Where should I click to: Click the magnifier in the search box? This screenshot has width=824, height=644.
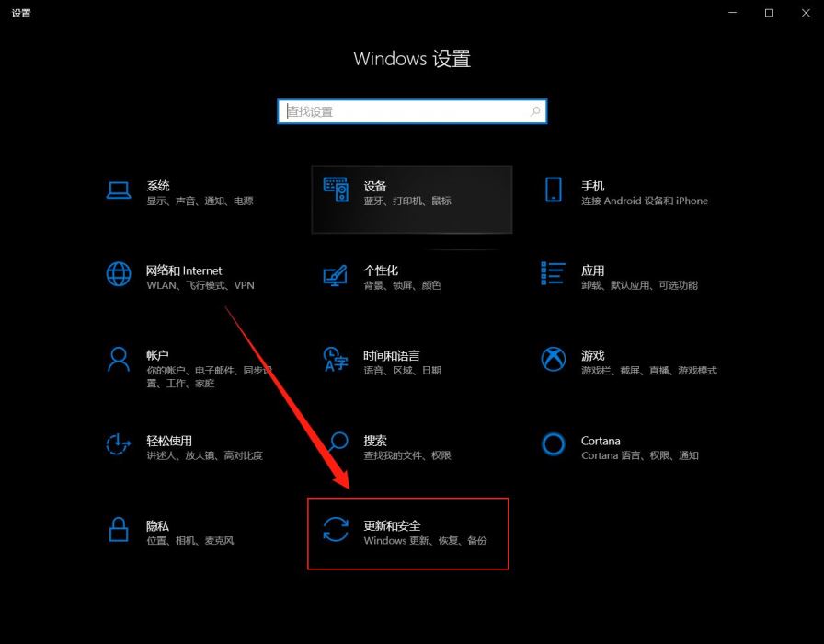[x=535, y=111]
